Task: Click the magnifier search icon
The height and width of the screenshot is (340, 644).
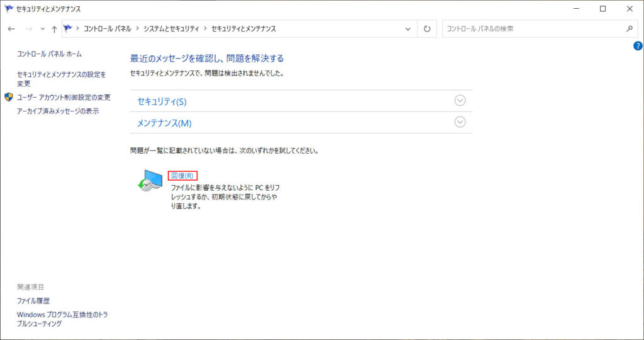Action: tap(629, 29)
